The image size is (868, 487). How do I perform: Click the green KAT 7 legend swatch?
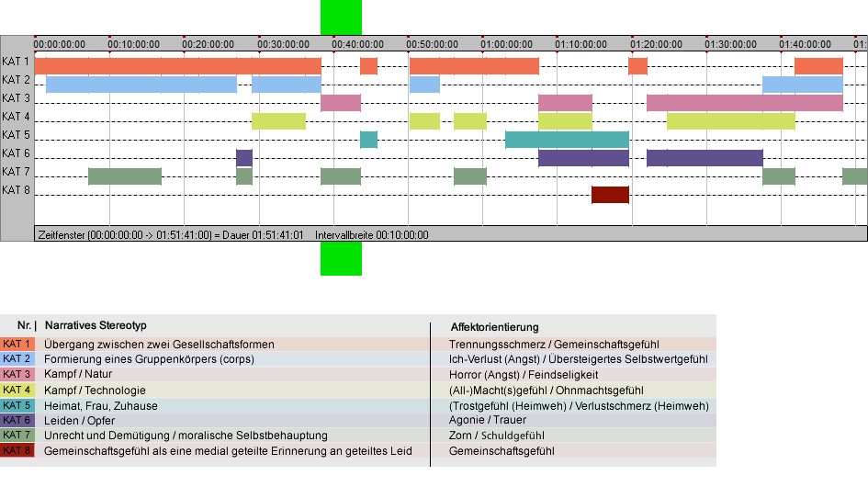[x=17, y=436]
